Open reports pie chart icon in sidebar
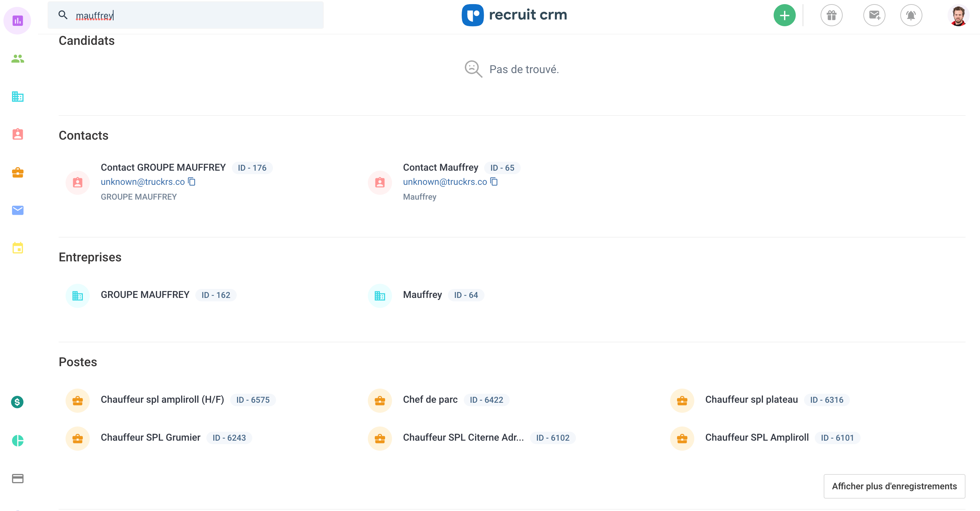 point(18,440)
